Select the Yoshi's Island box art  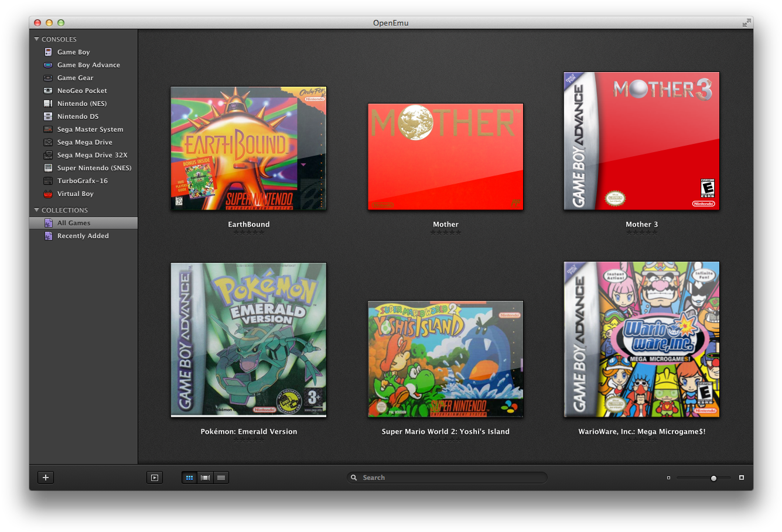pyautogui.click(x=445, y=359)
